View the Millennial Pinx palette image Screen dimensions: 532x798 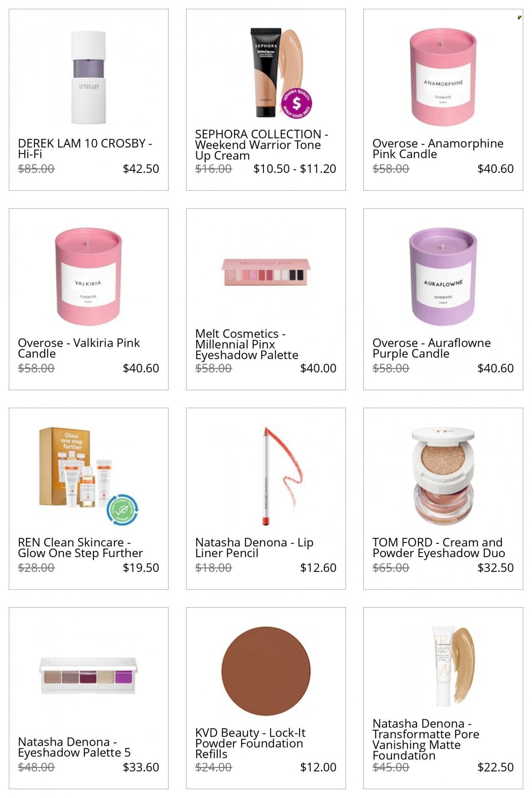tap(266, 272)
